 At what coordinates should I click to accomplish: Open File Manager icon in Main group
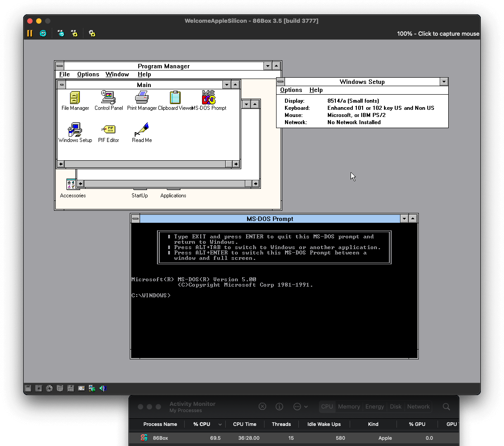75,97
